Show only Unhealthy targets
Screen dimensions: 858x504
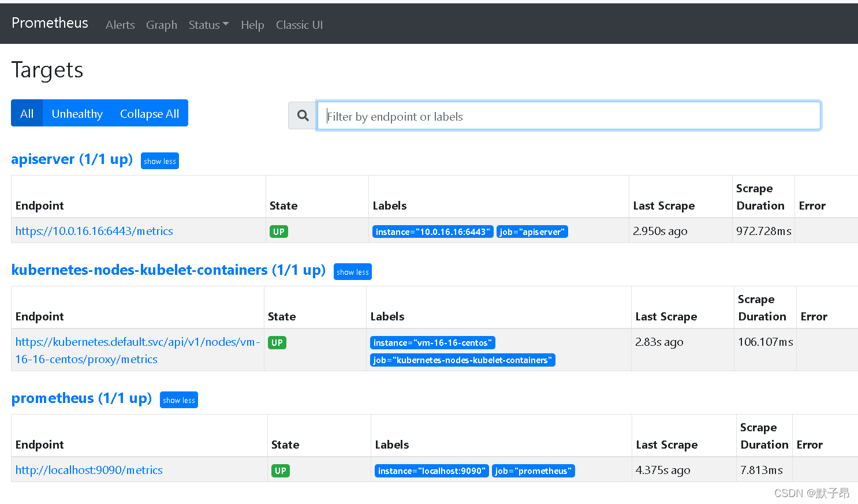pyautogui.click(x=77, y=113)
